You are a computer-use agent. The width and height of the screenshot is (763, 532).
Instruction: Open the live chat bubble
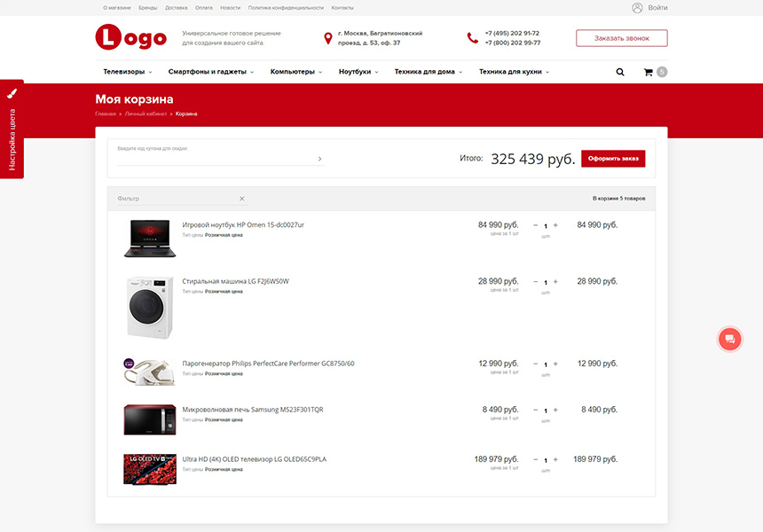tap(729, 339)
